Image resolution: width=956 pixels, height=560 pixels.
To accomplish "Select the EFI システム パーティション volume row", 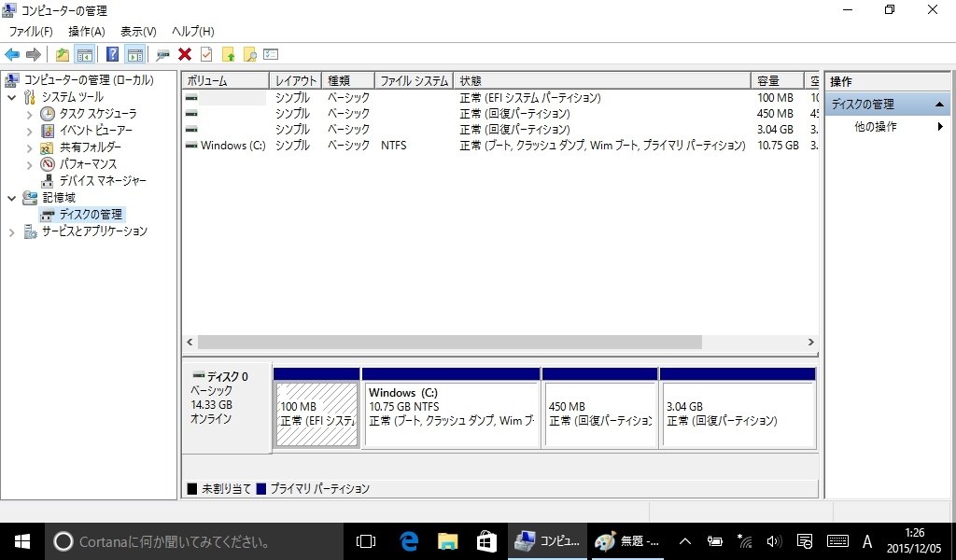I will click(x=500, y=97).
